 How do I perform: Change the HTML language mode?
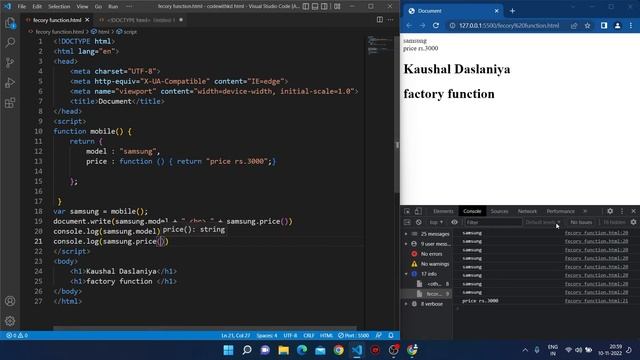(326, 336)
